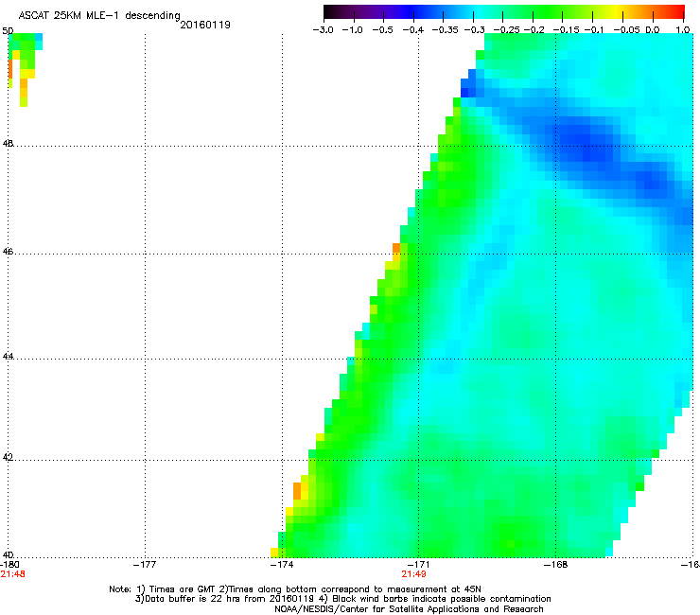
Task: Select the note line starting "Note: 1) Times are GMT"
Action: 294,589
